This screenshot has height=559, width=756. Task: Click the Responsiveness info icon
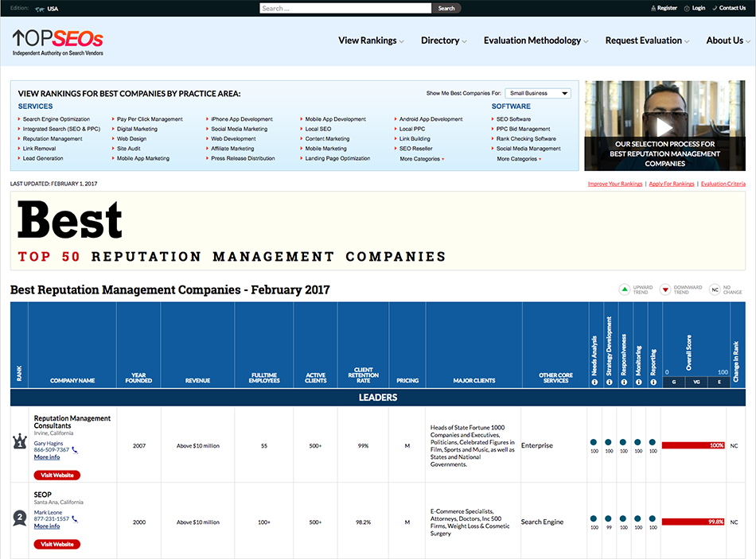(624, 382)
